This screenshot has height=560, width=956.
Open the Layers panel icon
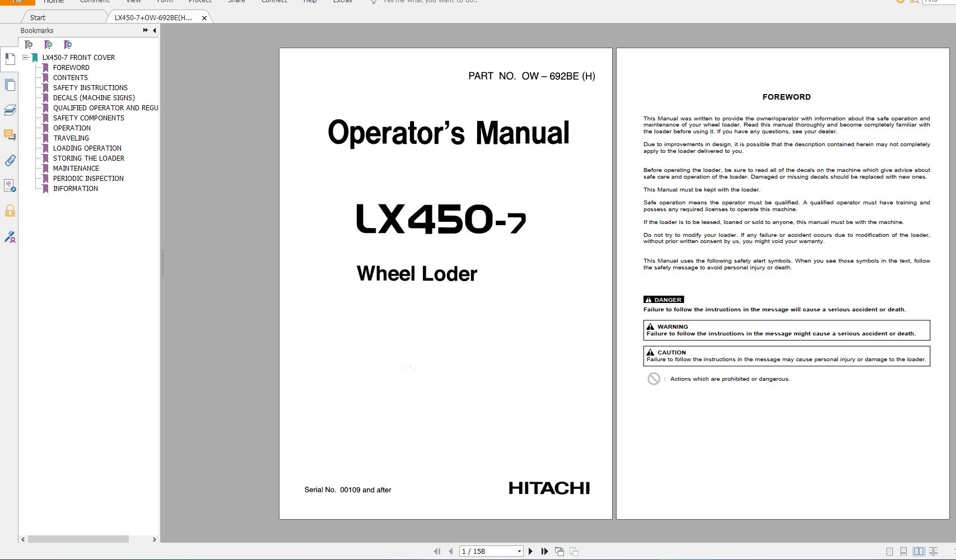(10, 110)
